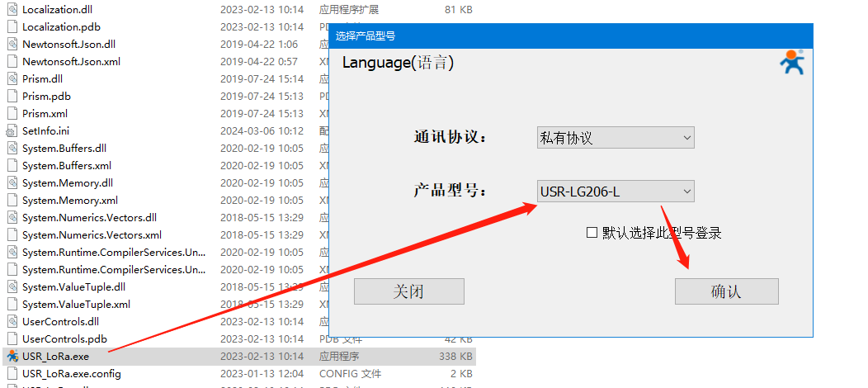Select the file named SetInfo.ini

pos(45,130)
